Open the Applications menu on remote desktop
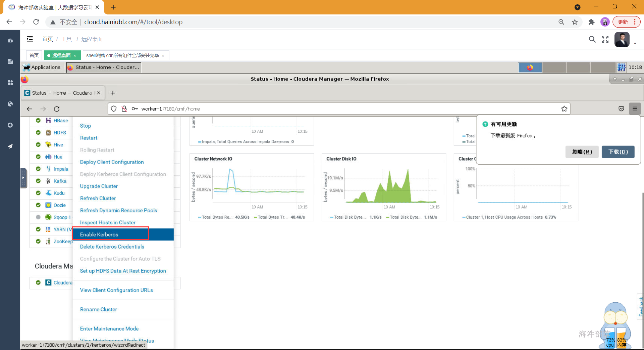 click(x=42, y=67)
